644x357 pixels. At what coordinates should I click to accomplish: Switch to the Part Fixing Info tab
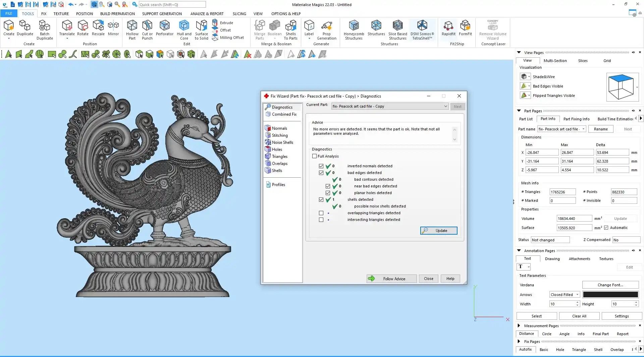(576, 119)
